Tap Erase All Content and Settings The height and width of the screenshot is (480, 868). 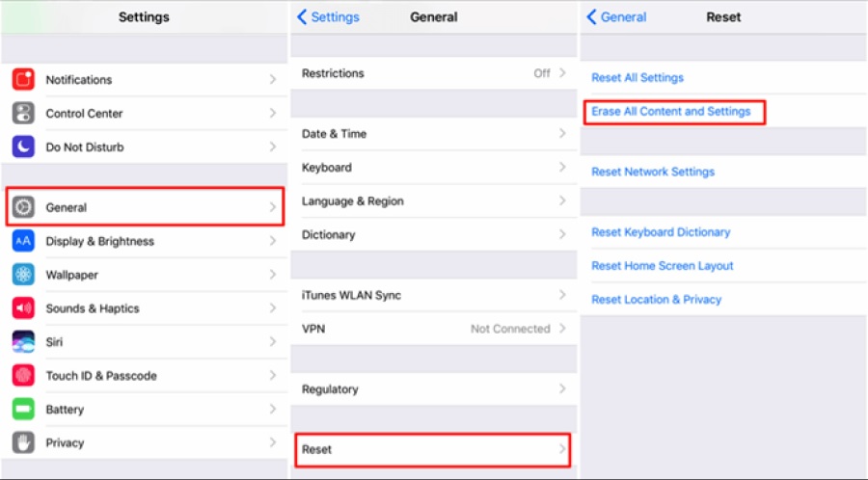point(671,112)
